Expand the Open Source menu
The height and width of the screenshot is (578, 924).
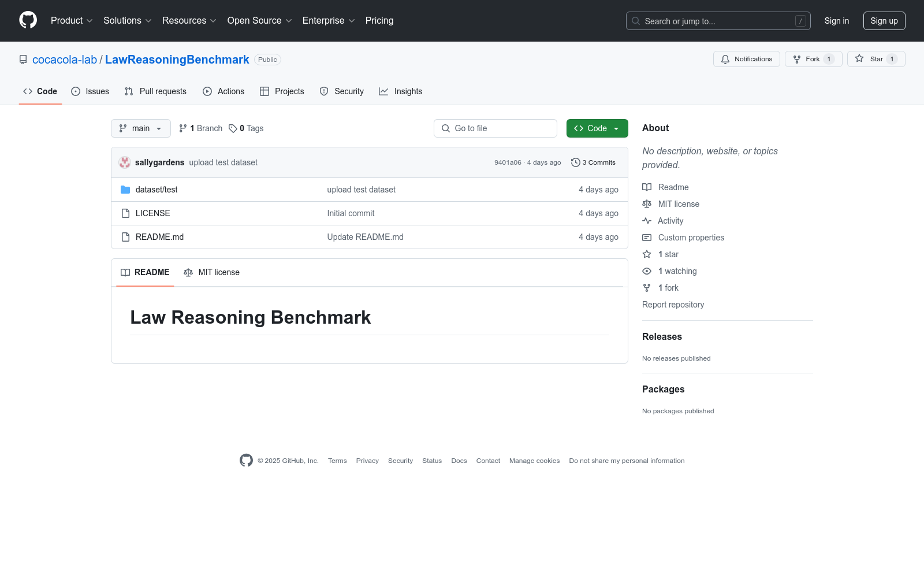[260, 20]
